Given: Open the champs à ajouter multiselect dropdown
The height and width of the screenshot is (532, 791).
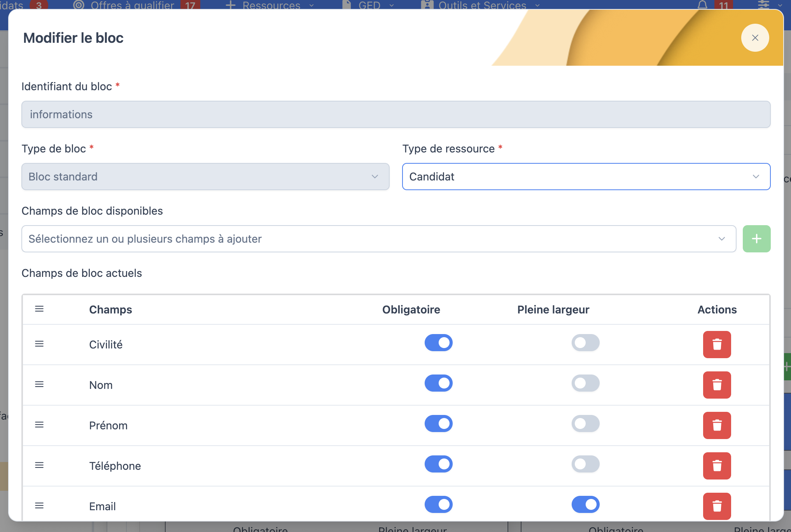Looking at the screenshot, I should click(379, 239).
